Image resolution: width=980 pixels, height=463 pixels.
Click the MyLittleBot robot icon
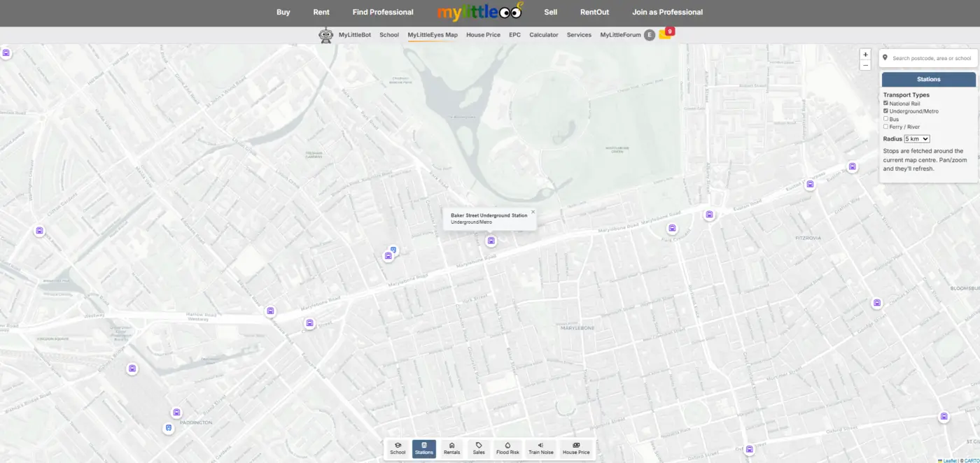[x=325, y=34]
